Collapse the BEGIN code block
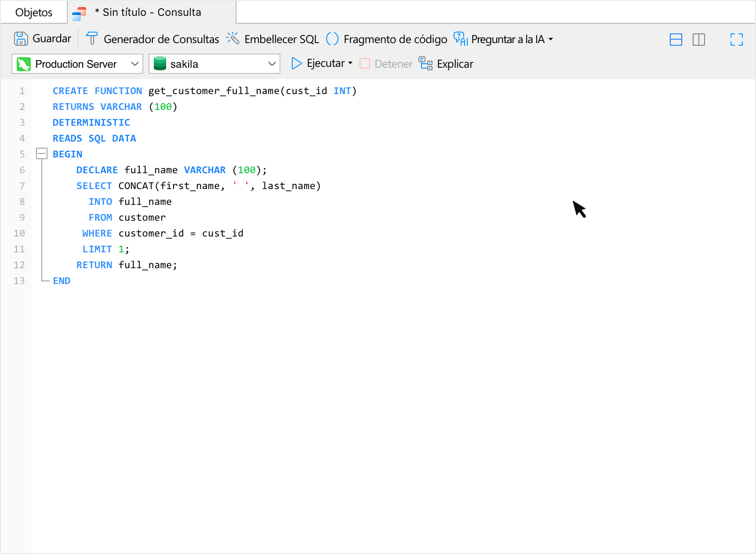The image size is (756, 554). 42,154
